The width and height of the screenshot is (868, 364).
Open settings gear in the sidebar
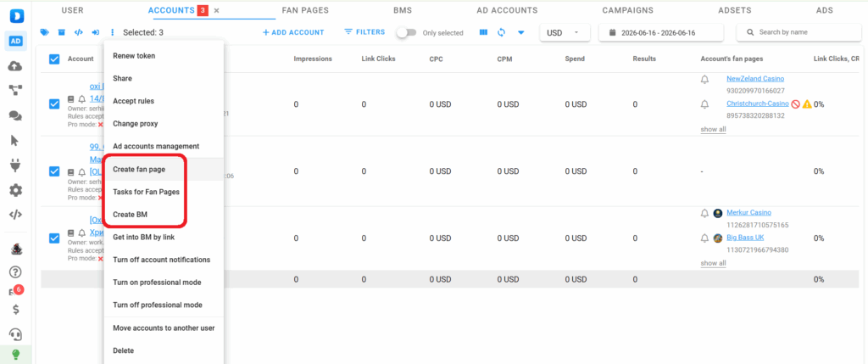[15, 191]
